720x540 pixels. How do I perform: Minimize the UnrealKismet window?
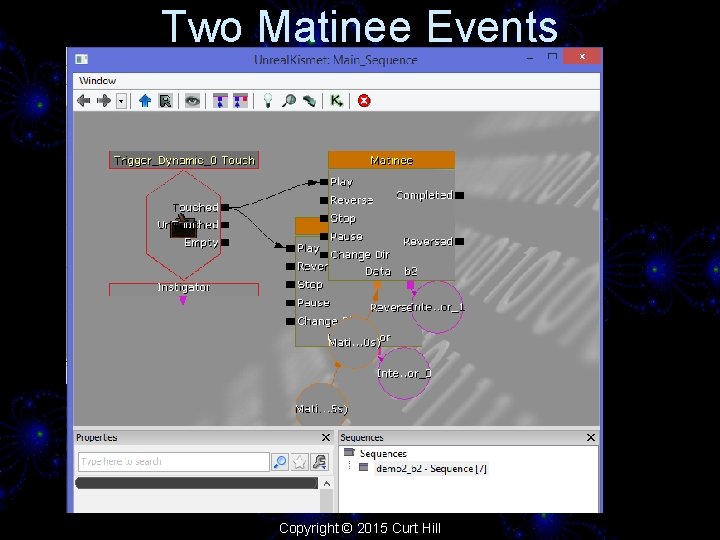[530, 59]
